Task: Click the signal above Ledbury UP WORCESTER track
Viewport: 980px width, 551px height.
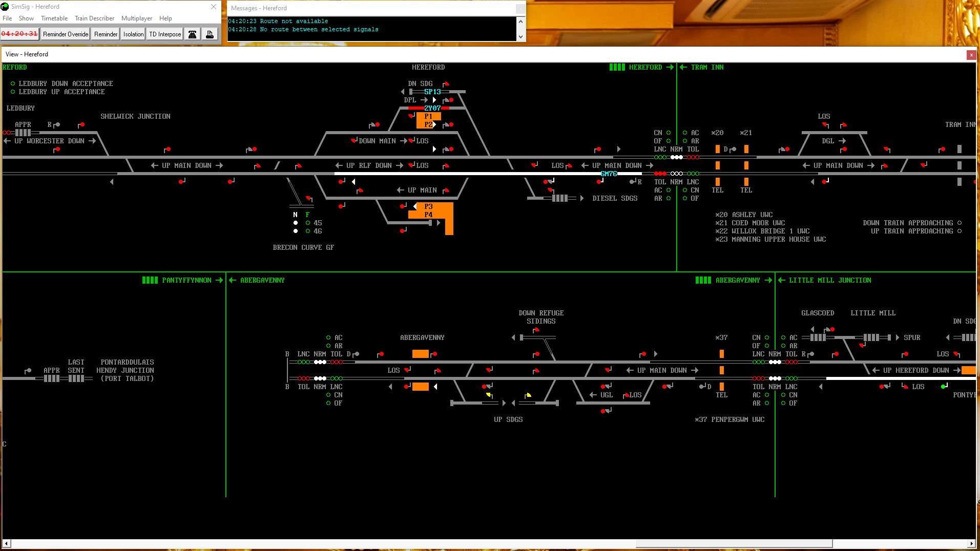Action: tap(81, 124)
